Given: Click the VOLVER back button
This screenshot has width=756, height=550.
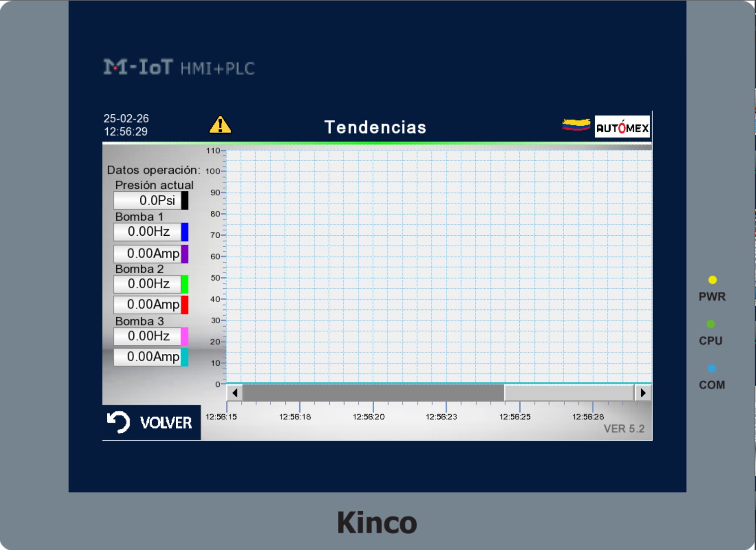Looking at the screenshot, I should 151,422.
